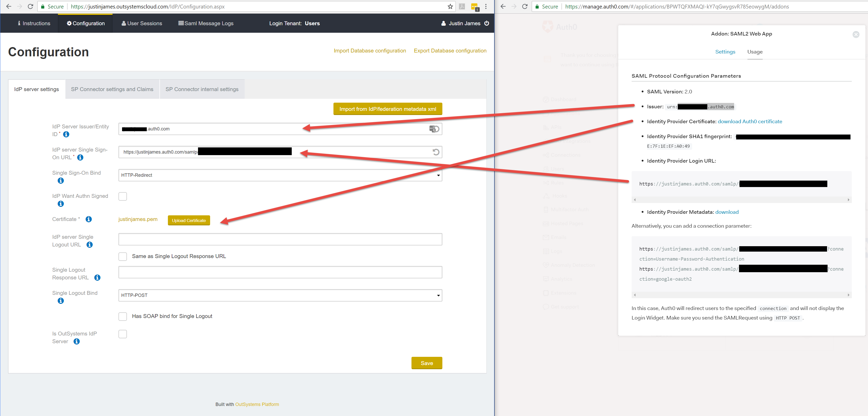Download the Auth0 certificate via the link
868x416 pixels.
point(750,121)
